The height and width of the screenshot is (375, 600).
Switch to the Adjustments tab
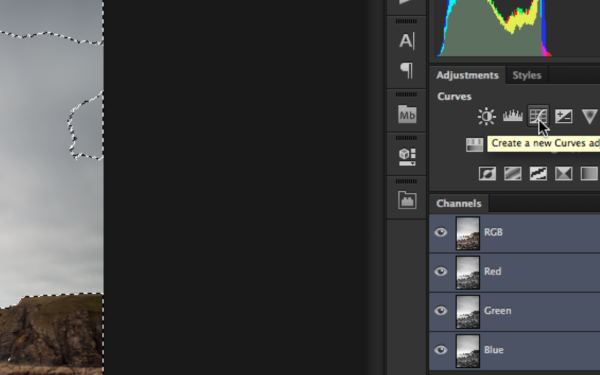pyautogui.click(x=467, y=75)
